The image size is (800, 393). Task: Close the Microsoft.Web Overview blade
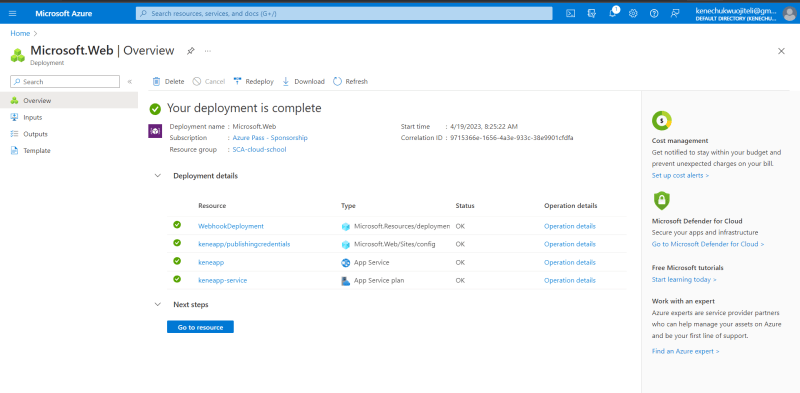click(x=781, y=51)
